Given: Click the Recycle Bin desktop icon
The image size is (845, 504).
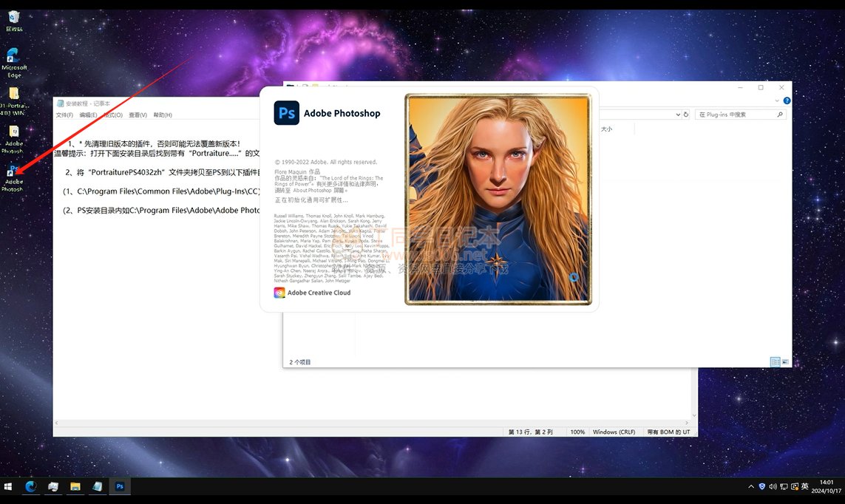Looking at the screenshot, I should (x=13, y=18).
